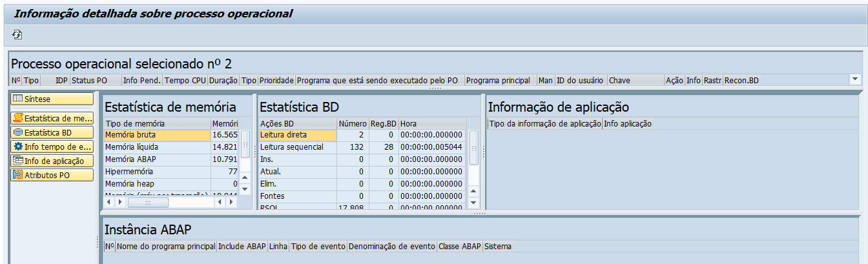868x264 pixels.
Task: Click the 10.791 memory value cell
Action: (x=225, y=159)
